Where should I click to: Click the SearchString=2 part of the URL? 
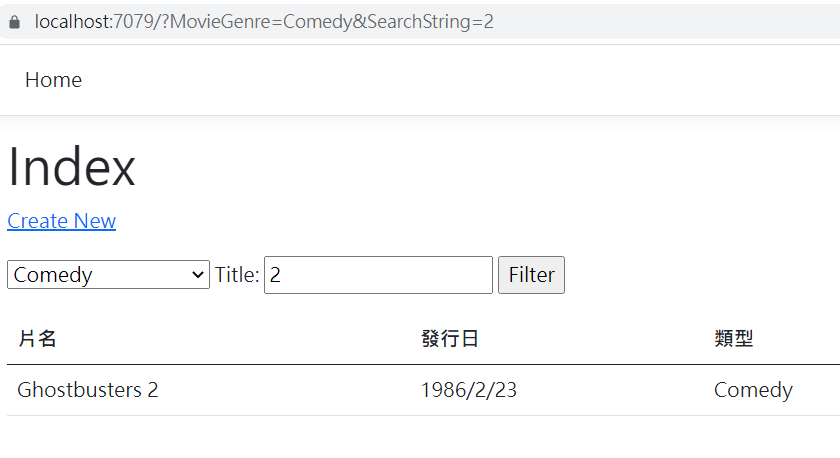tap(430, 21)
